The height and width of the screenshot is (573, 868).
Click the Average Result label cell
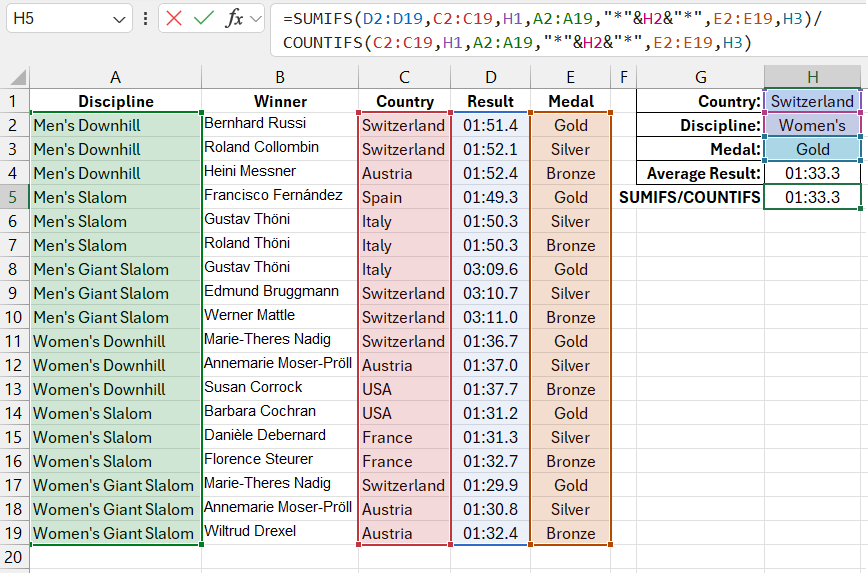click(x=701, y=173)
